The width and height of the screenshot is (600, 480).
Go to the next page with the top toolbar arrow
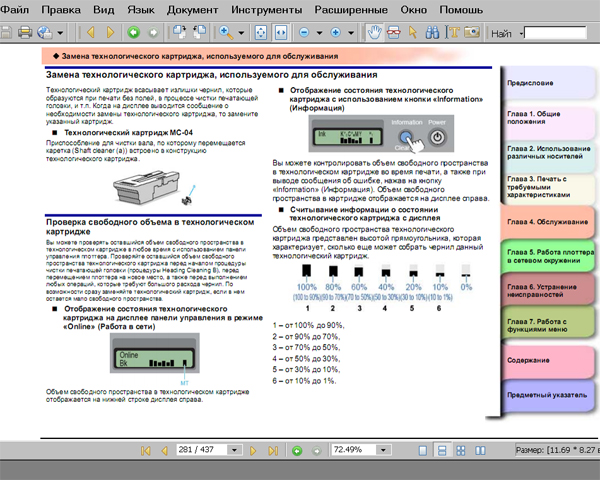tap(110, 33)
